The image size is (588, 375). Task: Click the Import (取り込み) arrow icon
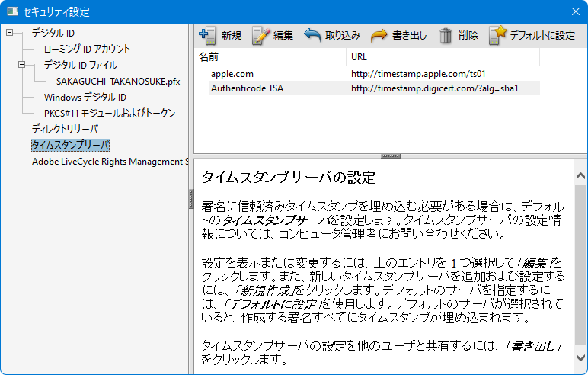312,34
